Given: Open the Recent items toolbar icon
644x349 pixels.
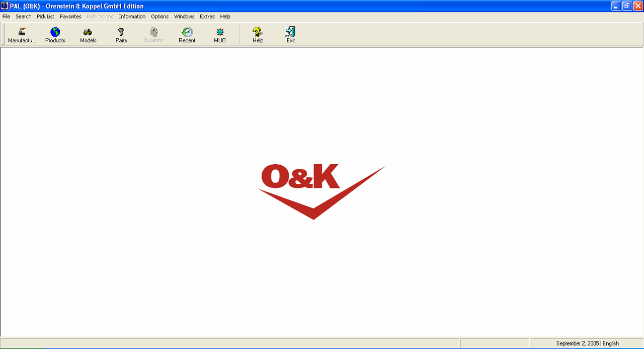Looking at the screenshot, I should [187, 35].
